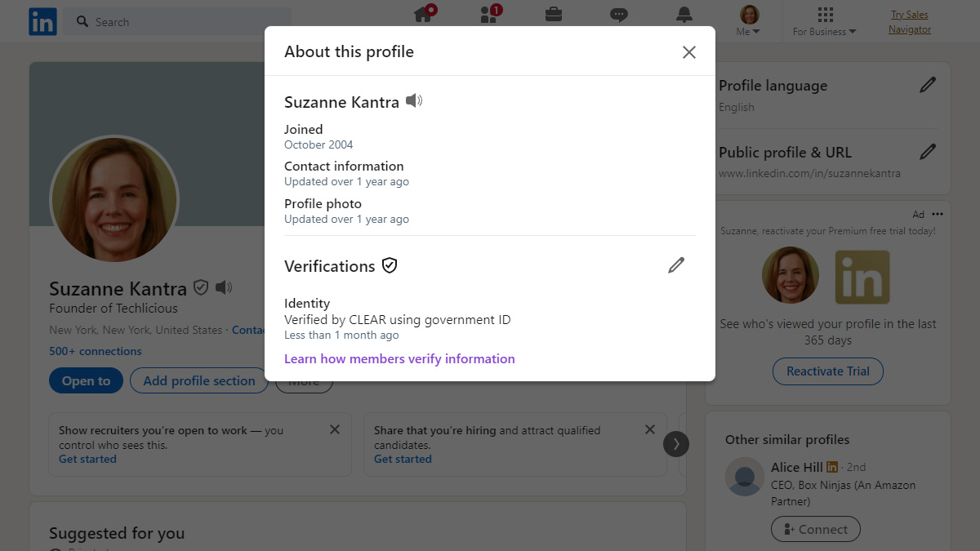Click the LinkedIn home logo
The height and width of the screenshot is (551, 980).
[x=42, y=21]
